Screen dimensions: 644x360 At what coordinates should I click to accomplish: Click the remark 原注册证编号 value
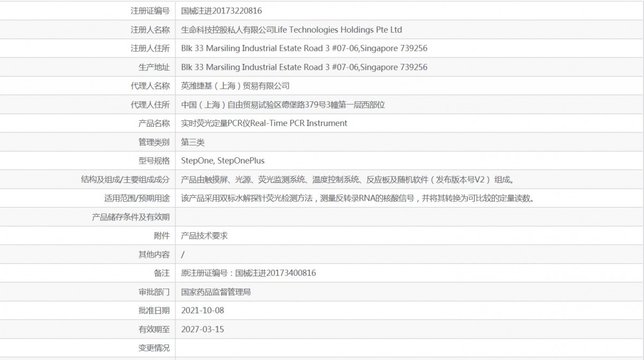pyautogui.click(x=248, y=273)
